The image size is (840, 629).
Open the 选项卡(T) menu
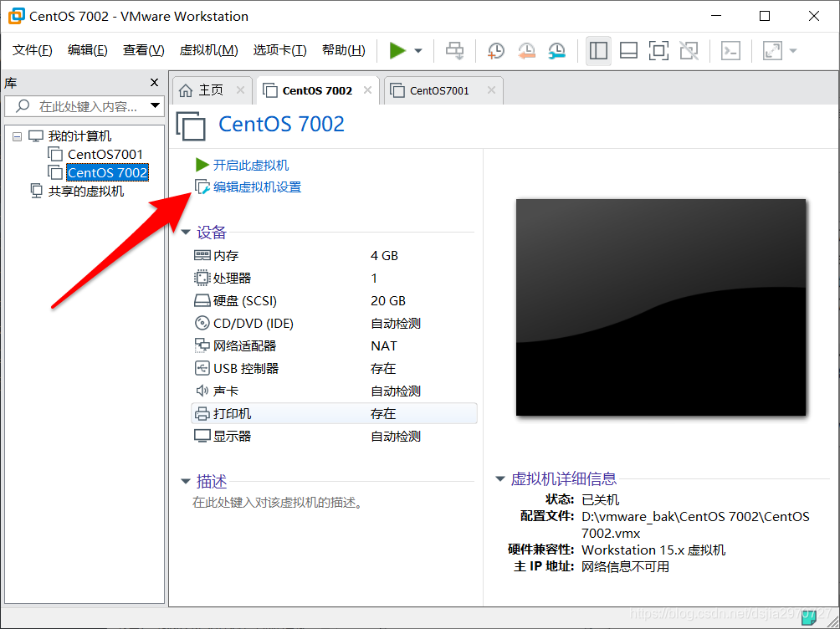[x=279, y=50]
